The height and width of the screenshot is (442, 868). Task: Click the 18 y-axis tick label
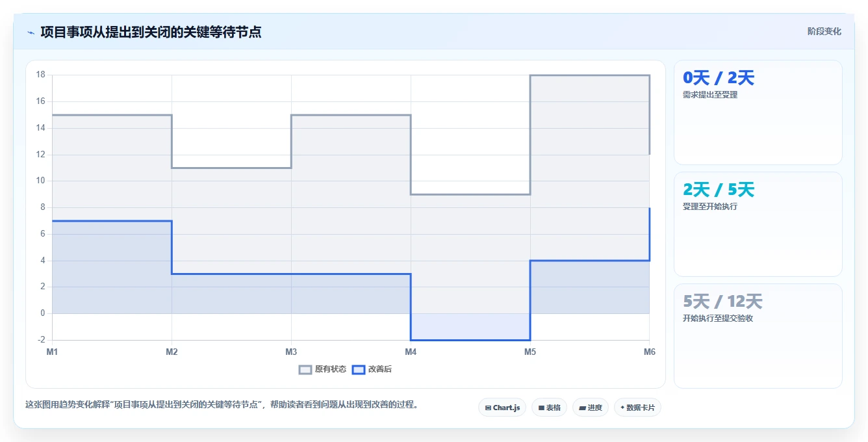40,75
